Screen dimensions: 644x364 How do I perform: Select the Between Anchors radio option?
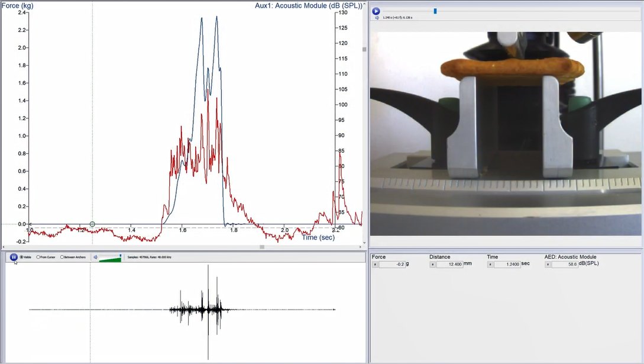[62, 257]
